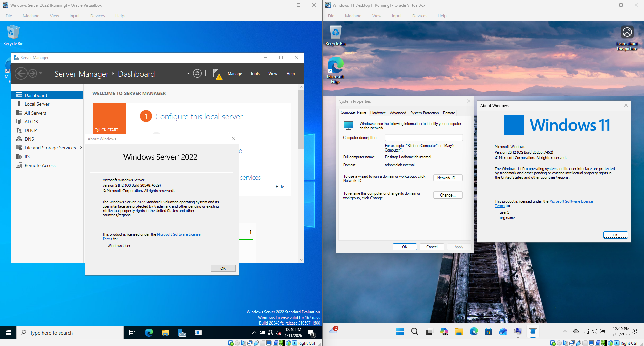Open File Explorer on the Windows 11 taskbar
The height and width of the screenshot is (346, 644).
pyautogui.click(x=459, y=332)
